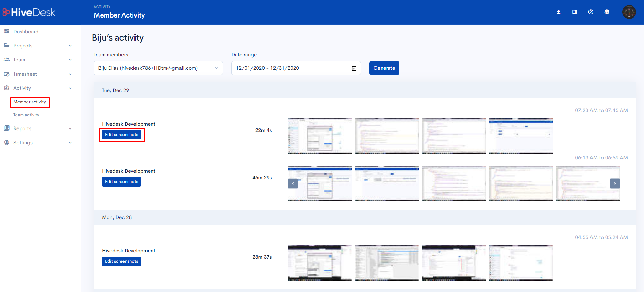Open fourth screenshot of 04:55 AM session
The height and width of the screenshot is (292, 644).
click(x=521, y=263)
